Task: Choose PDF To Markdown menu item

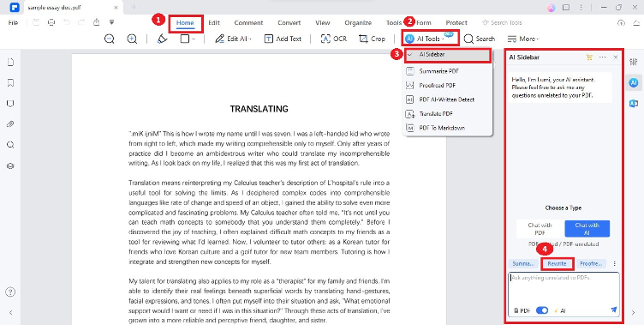Action: tap(448, 128)
